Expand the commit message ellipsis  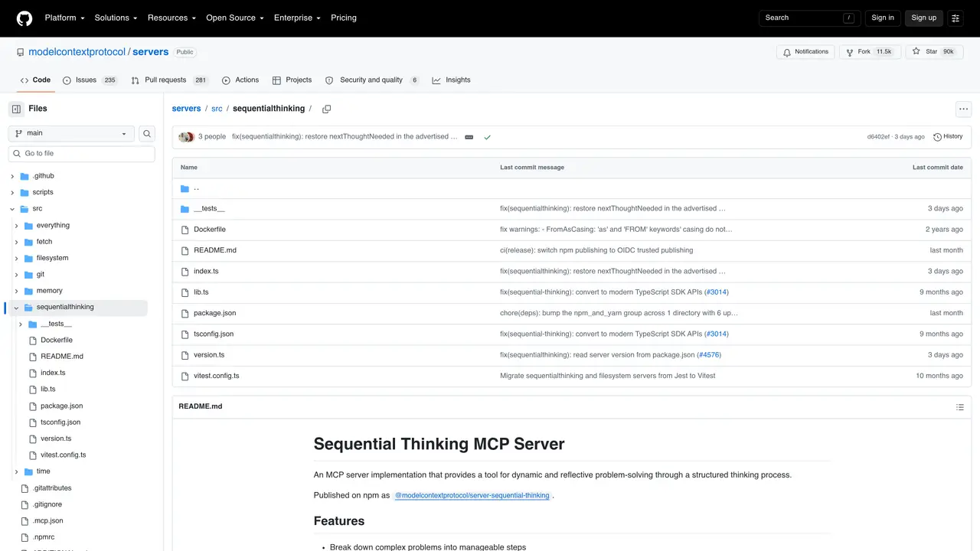[x=469, y=137]
